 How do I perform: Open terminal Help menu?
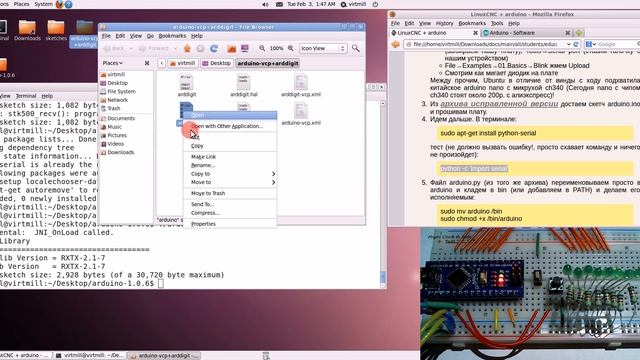(x=47, y=96)
